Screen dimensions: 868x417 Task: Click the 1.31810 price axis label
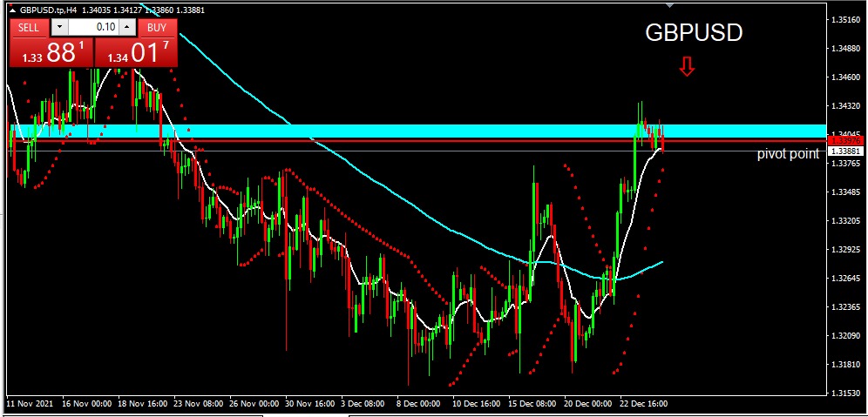(x=844, y=365)
